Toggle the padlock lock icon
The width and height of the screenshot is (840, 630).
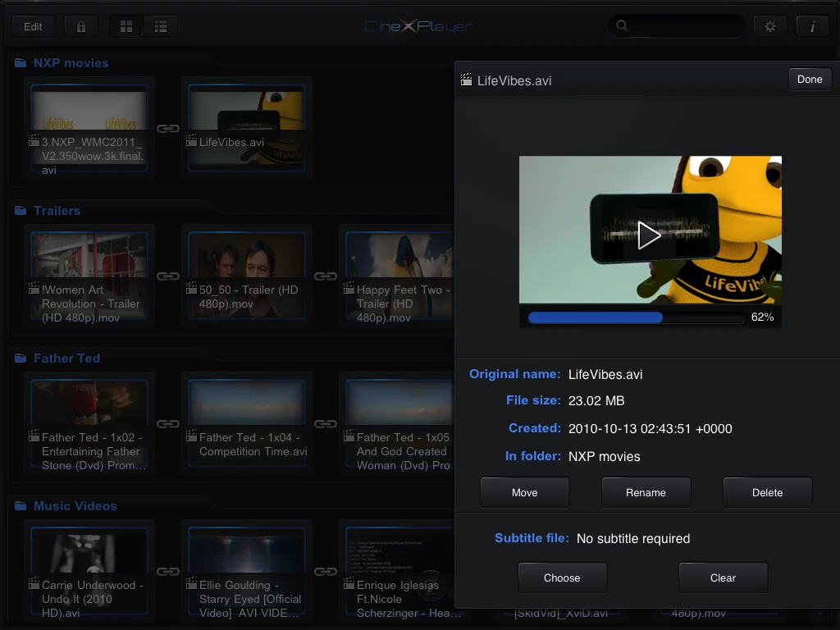pyautogui.click(x=80, y=25)
